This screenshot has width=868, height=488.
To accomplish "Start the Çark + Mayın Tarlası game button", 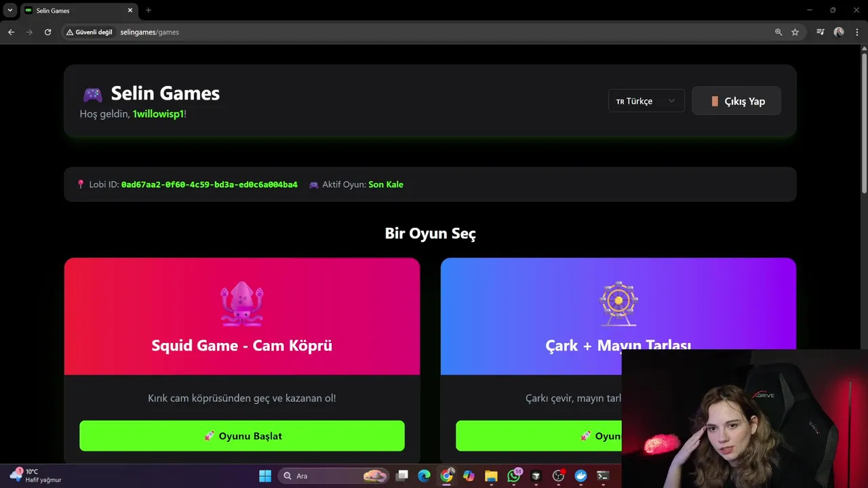I will click(538, 436).
